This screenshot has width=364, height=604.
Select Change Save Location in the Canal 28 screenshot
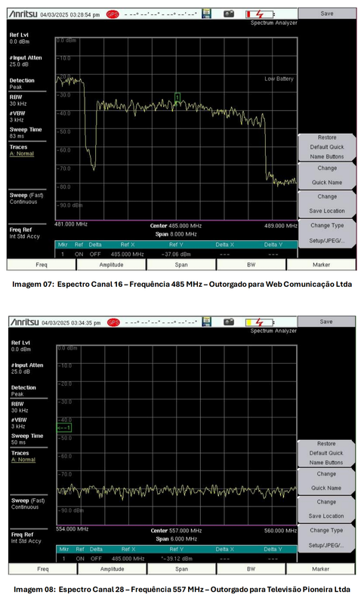point(326,509)
